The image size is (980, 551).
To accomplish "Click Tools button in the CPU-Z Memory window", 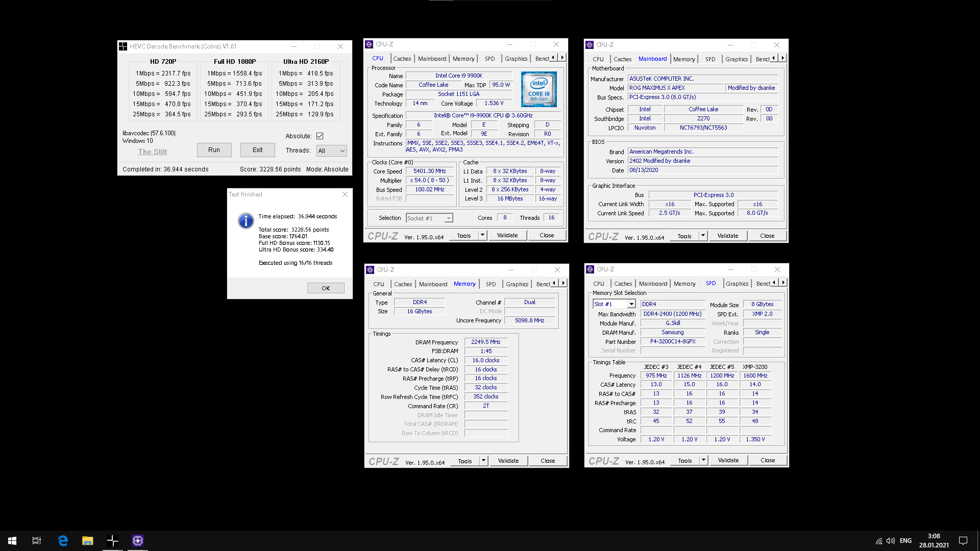I will point(465,461).
